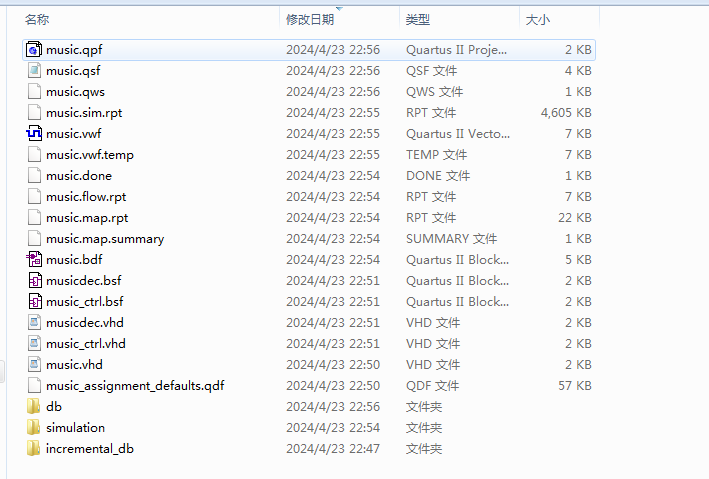The height and width of the screenshot is (479, 709).
Task: Select the file name music_ctrl.bsf
Action: [x=85, y=302]
